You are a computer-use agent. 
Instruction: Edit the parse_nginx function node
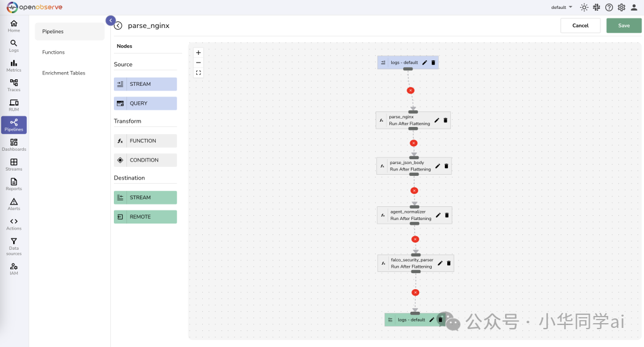click(x=436, y=120)
